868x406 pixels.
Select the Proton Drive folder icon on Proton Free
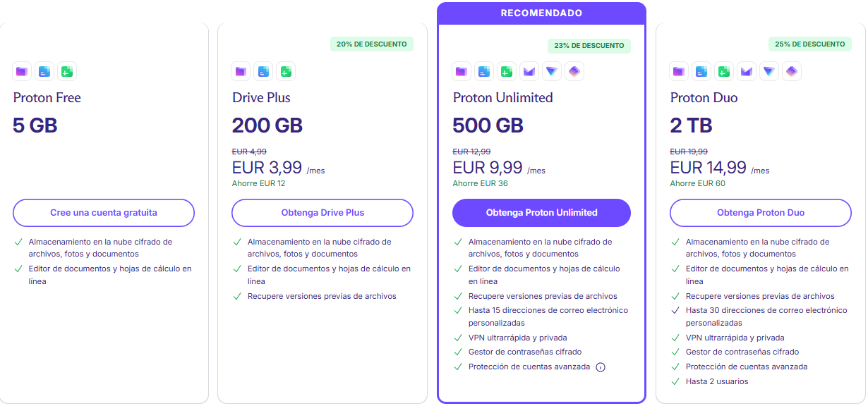point(22,71)
